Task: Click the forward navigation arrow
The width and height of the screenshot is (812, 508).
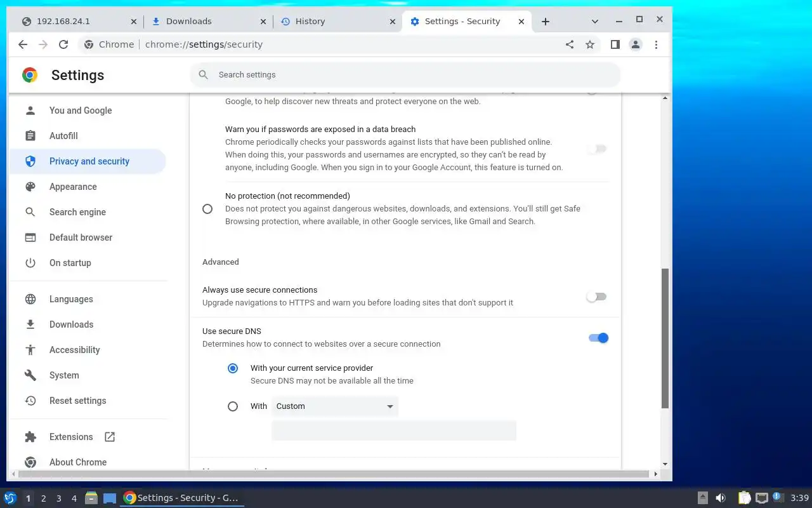Action: click(43, 44)
